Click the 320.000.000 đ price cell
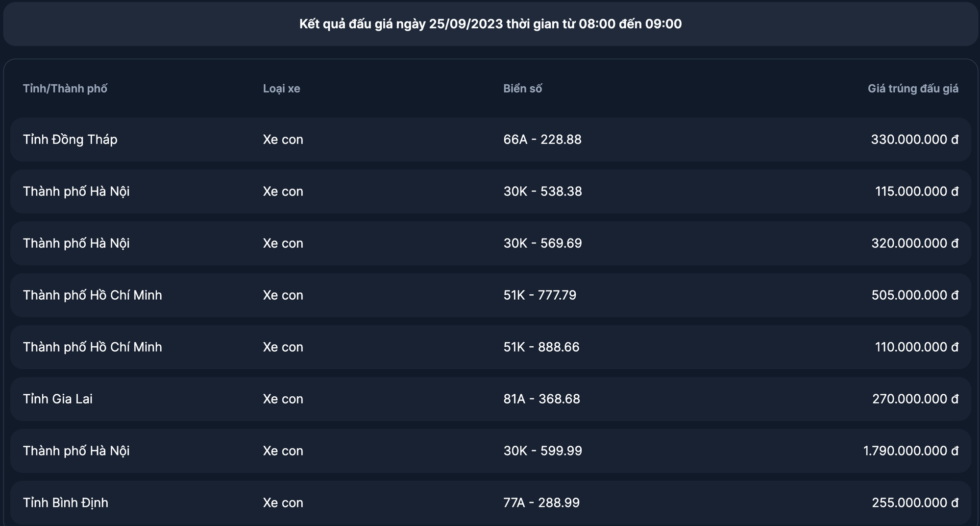 coord(914,243)
